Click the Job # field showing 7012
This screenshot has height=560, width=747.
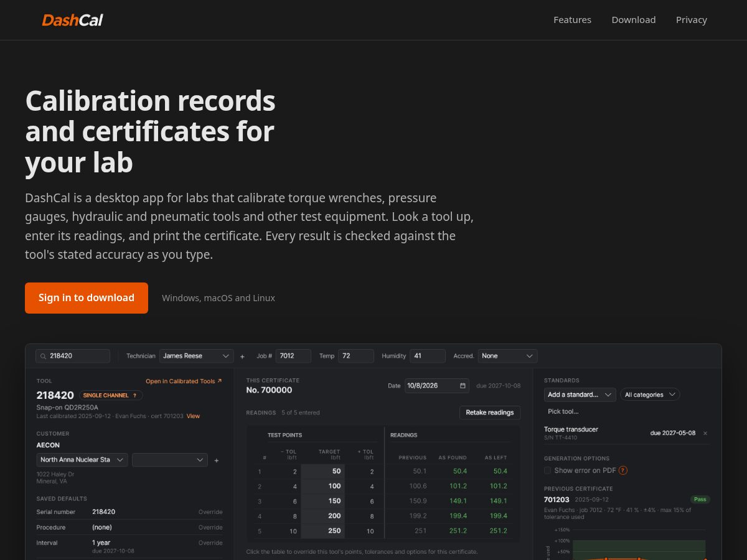tap(293, 356)
